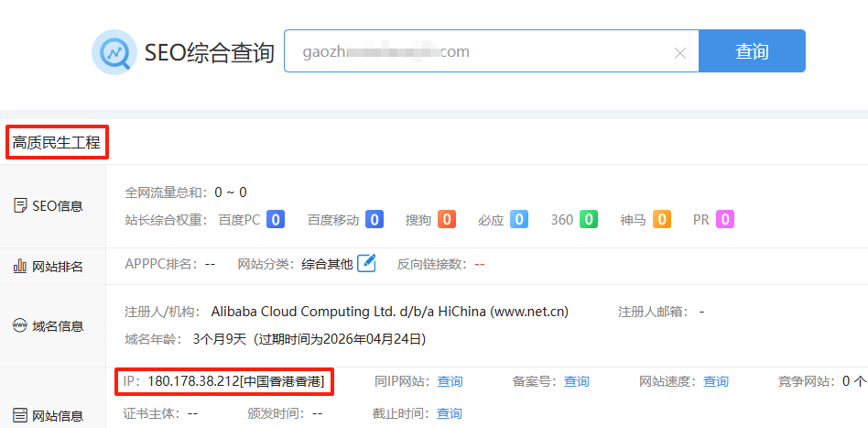Click the 百度移动 weight badge
The height and width of the screenshot is (428, 868).
(x=374, y=220)
